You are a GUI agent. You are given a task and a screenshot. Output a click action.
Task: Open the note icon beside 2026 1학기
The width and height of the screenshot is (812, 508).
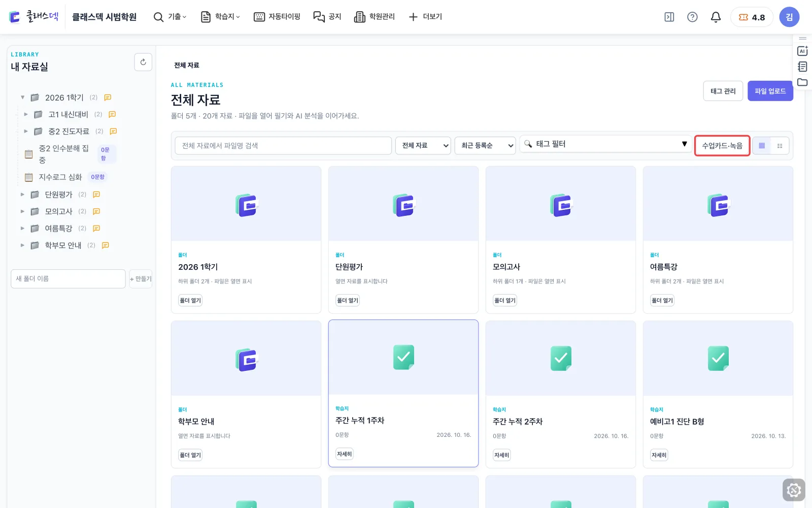click(x=108, y=98)
